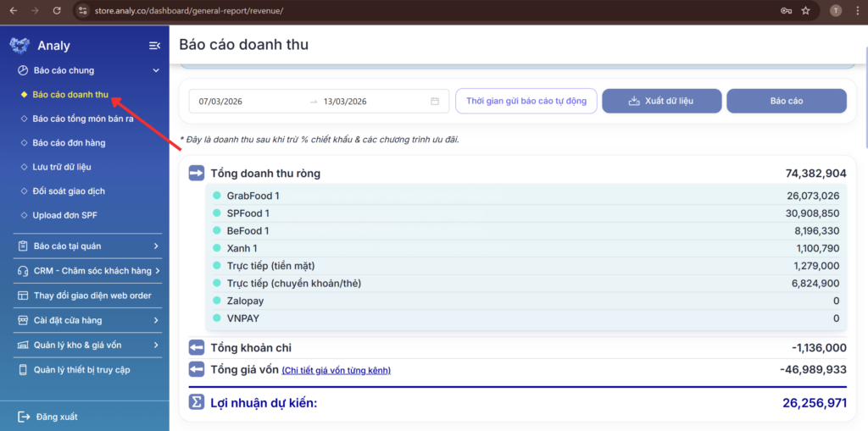Click the Analy logo icon
The width and height of the screenshot is (868, 431).
click(20, 46)
